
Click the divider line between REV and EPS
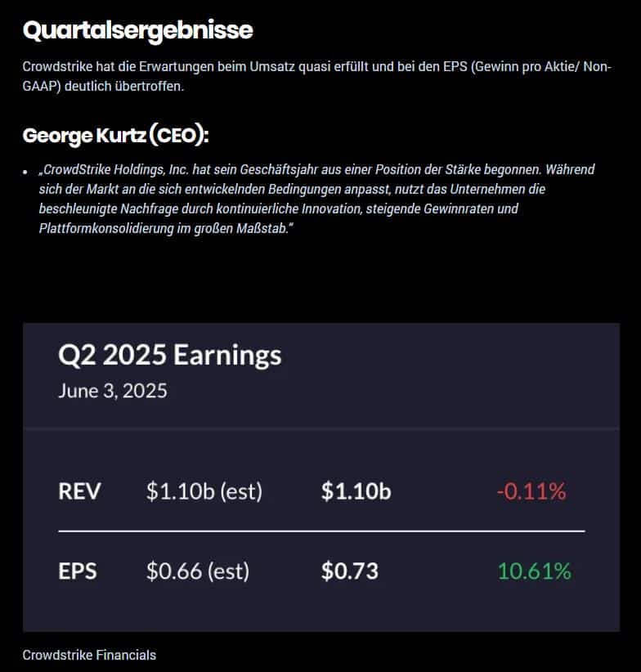click(x=321, y=531)
